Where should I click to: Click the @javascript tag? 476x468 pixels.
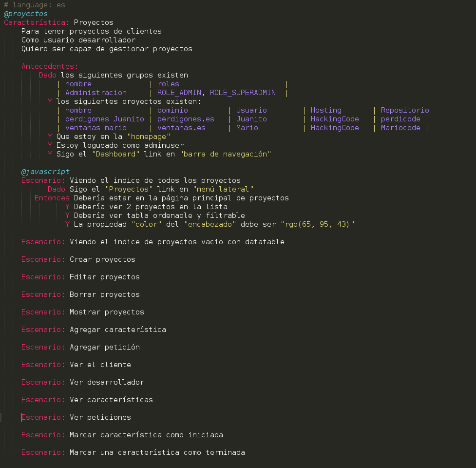(x=45, y=172)
